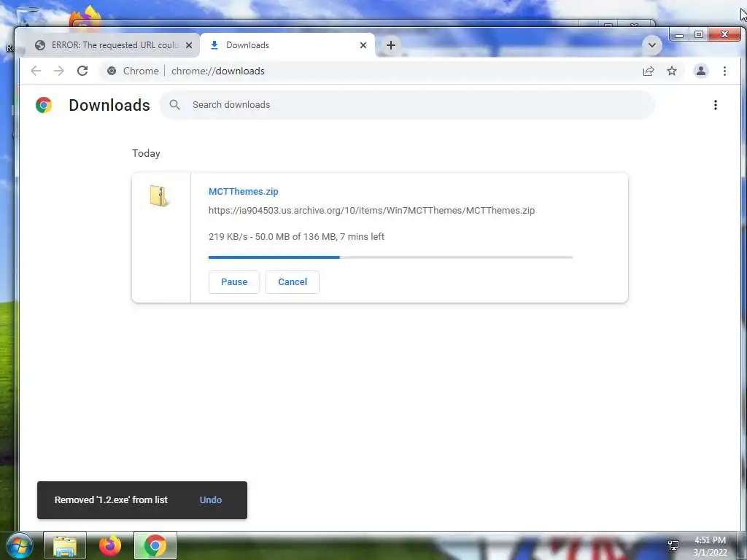Screen dimensions: 747x560
Task: Open the MCTThemes.zip file link
Action: pos(244,192)
